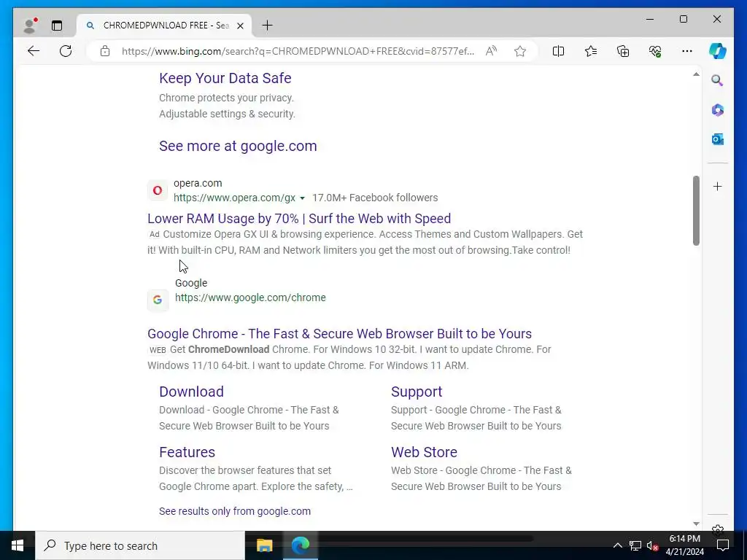
Task: Select the address bar URL field
Action: [298, 51]
